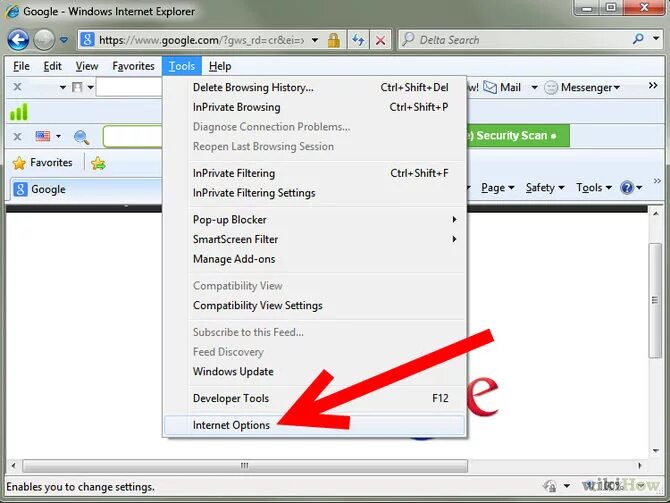The image size is (670, 503).
Task: Click the horizontal scroll right arrow
Action: pos(640,465)
